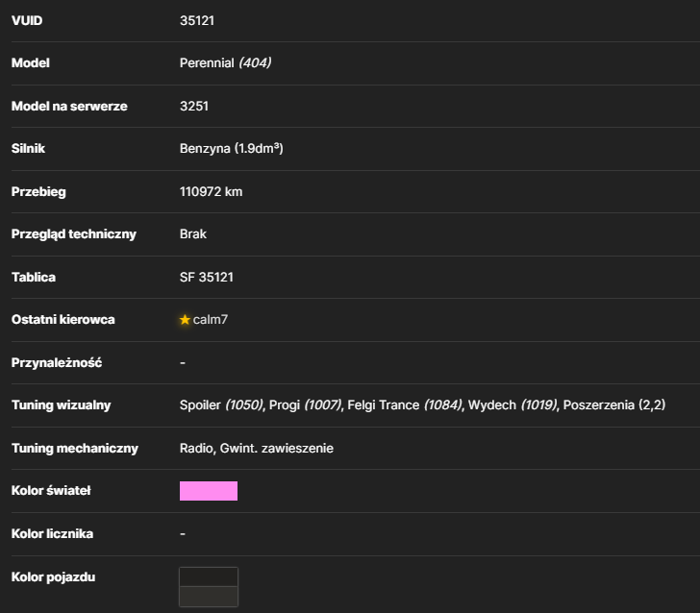Click the Brak inspection value
Image resolution: width=700 pixels, height=613 pixels.
pyautogui.click(x=193, y=234)
